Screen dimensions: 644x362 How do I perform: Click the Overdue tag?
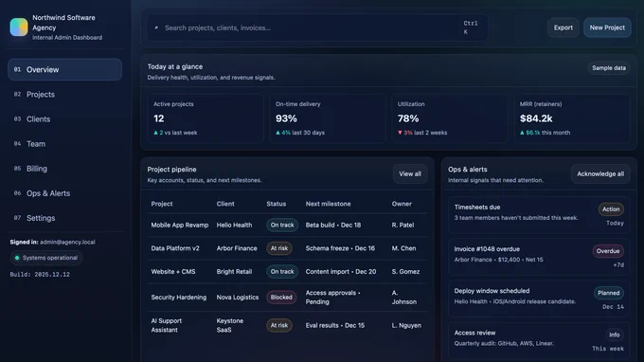pos(608,251)
